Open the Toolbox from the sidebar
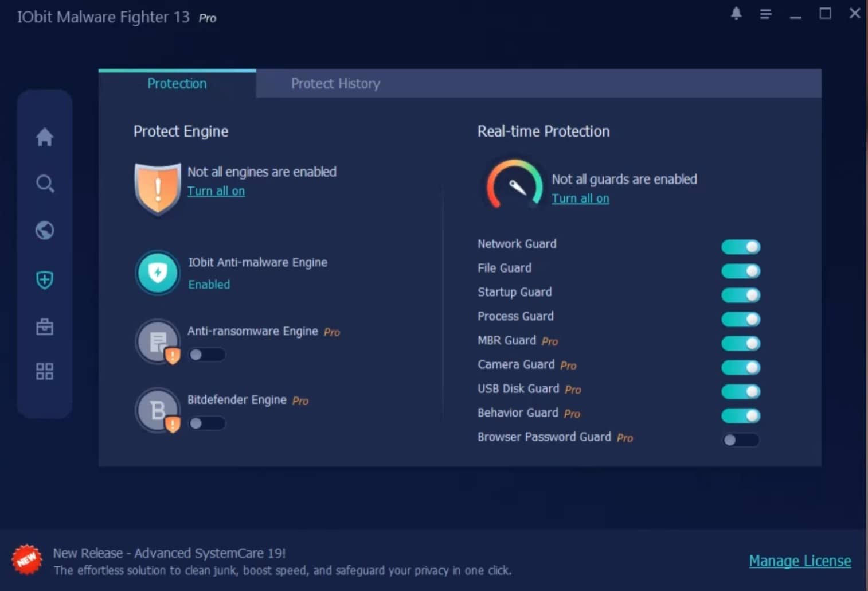The height and width of the screenshot is (591, 868). tap(45, 326)
